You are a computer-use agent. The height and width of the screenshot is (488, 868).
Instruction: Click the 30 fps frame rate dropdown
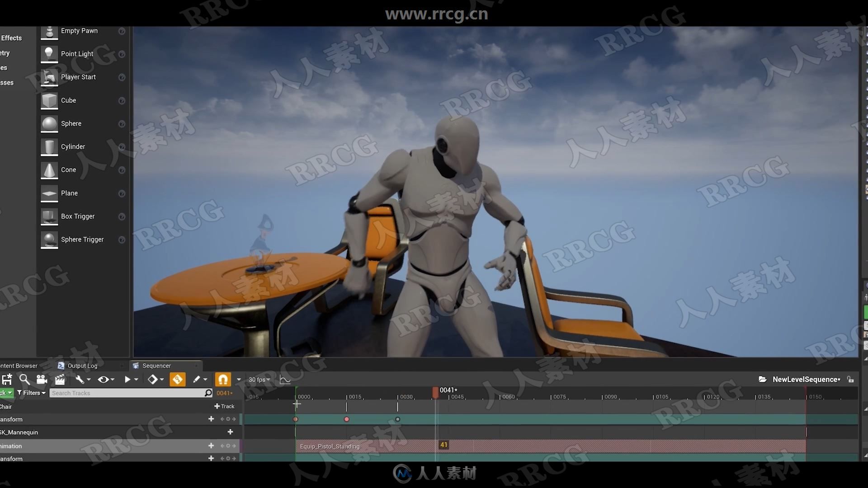click(259, 379)
